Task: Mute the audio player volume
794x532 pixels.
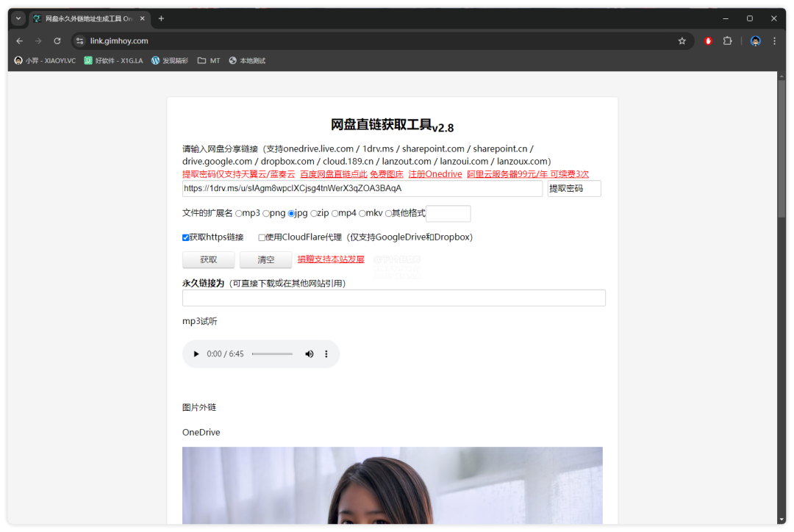Action: coord(309,354)
